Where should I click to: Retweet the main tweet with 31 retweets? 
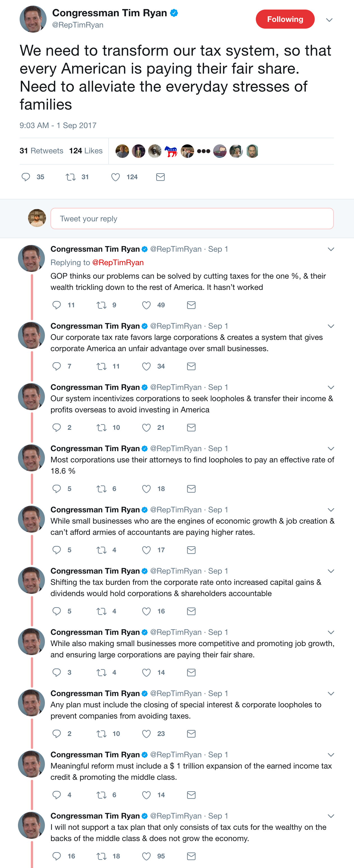(71, 177)
